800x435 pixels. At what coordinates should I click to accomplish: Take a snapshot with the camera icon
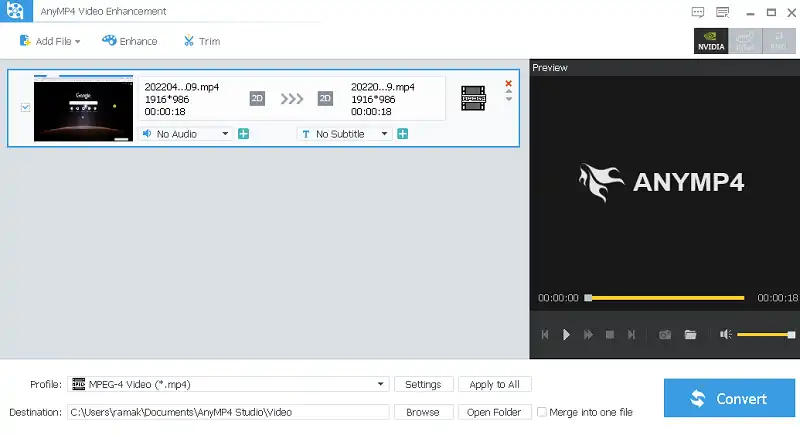[665, 335]
